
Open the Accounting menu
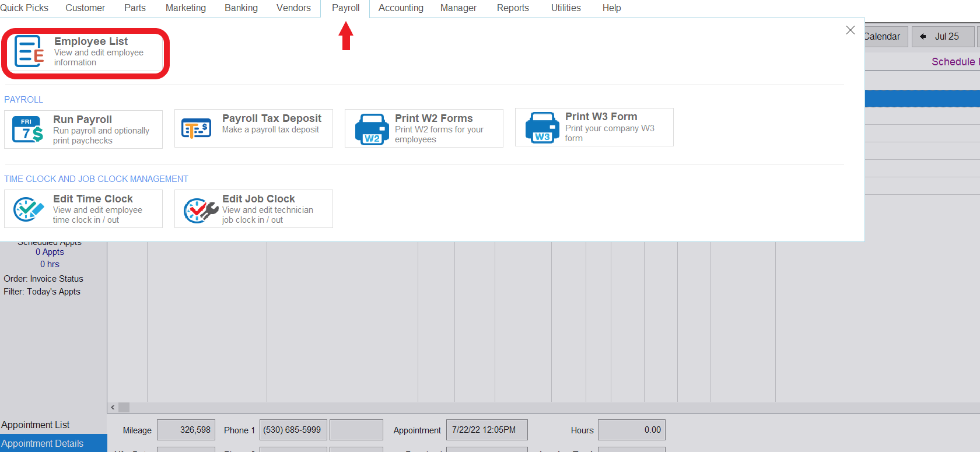(401, 8)
